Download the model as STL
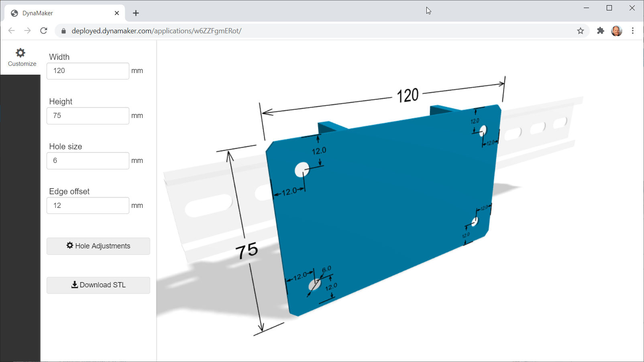644x362 pixels. click(98, 285)
